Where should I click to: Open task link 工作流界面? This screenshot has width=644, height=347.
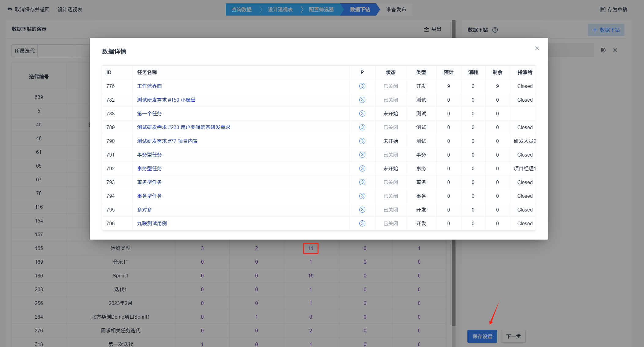149,86
